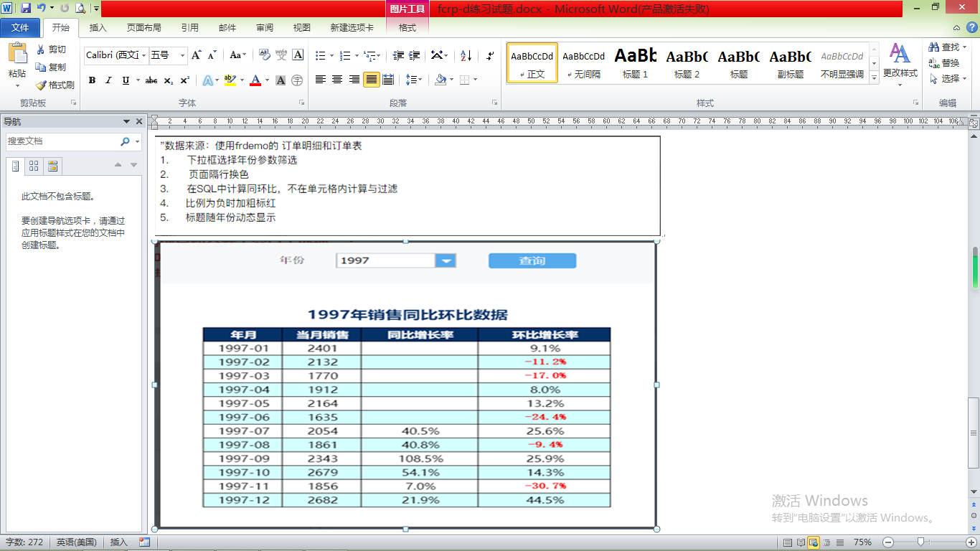The image size is (980, 551).
Task: Expand the bullet list dropdown arrow
Action: 331,55
